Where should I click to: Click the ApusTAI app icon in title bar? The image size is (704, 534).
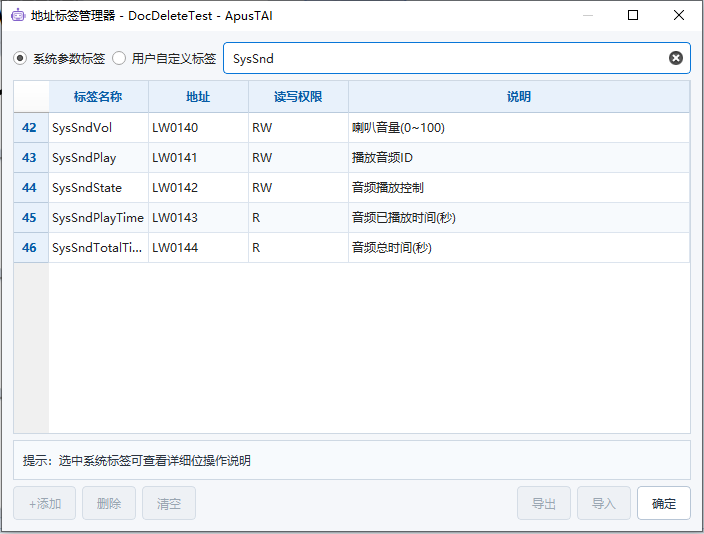18,15
